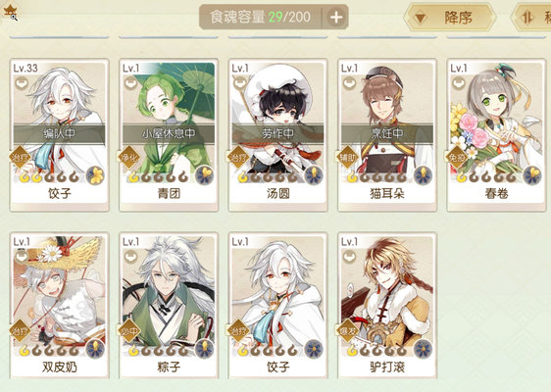
Task: Open the 汤圆 food soul card
Action: [278, 135]
